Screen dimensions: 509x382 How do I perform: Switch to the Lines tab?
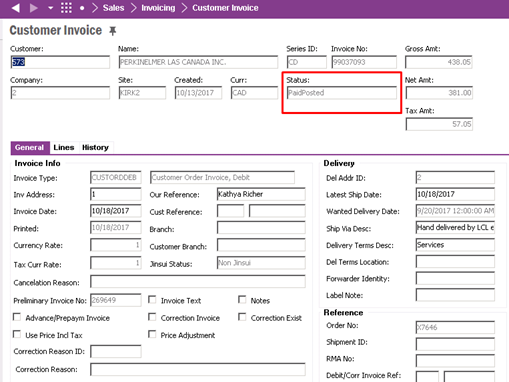[x=64, y=147]
